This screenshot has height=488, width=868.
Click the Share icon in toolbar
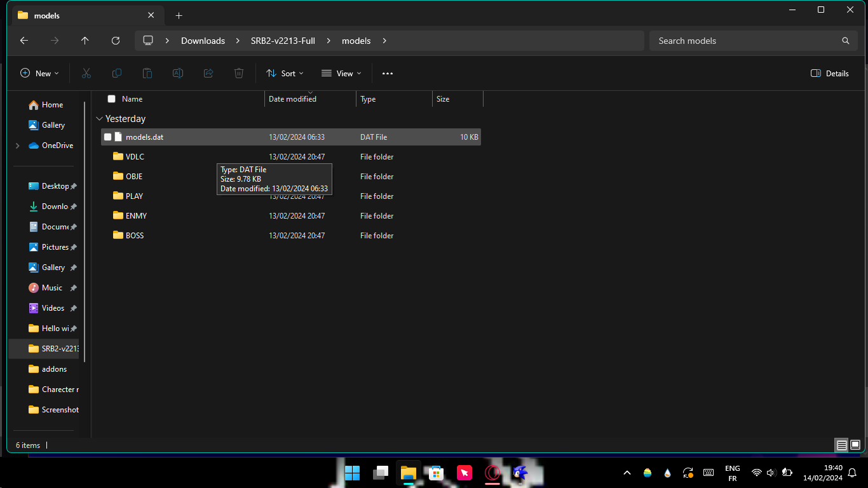[208, 73]
